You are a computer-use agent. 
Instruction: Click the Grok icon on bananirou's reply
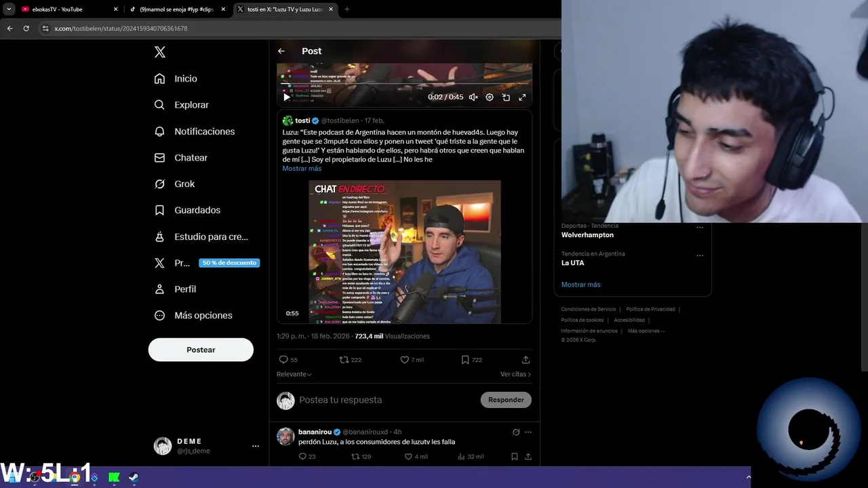point(516,432)
